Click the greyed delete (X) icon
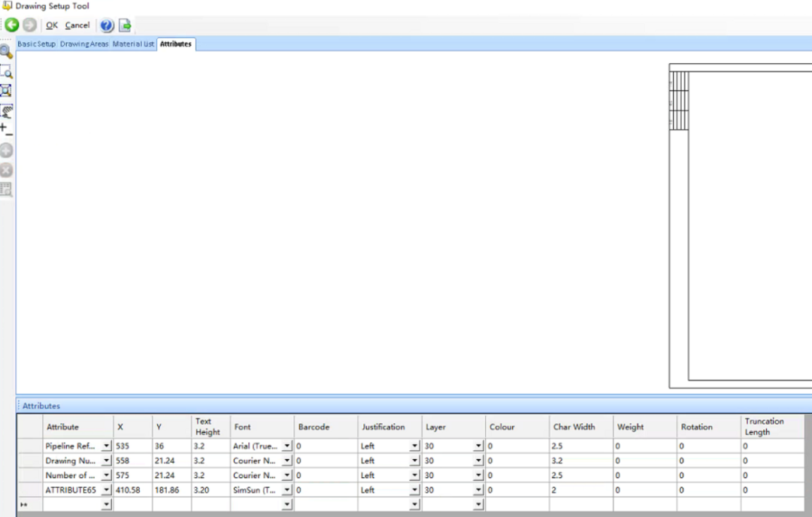This screenshot has height=517, width=812. 6,170
